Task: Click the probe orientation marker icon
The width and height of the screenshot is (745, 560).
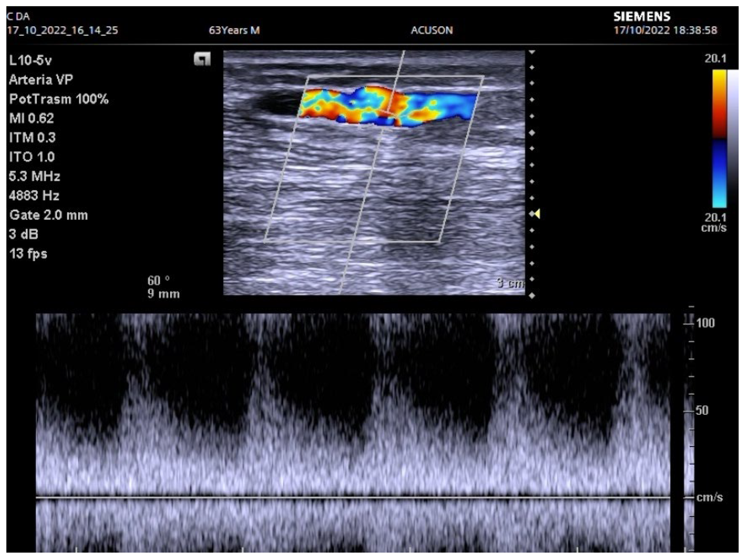Action: click(202, 59)
